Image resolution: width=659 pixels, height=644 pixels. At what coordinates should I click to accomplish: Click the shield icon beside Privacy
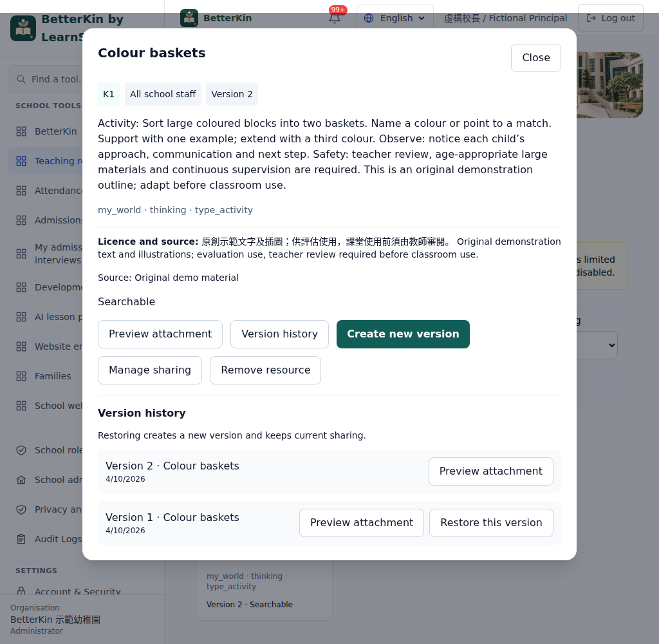(21, 509)
